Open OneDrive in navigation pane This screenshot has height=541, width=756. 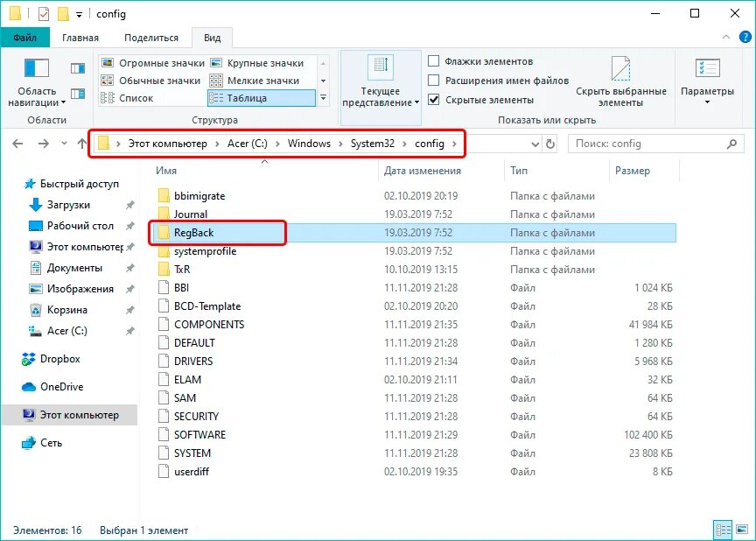52,387
